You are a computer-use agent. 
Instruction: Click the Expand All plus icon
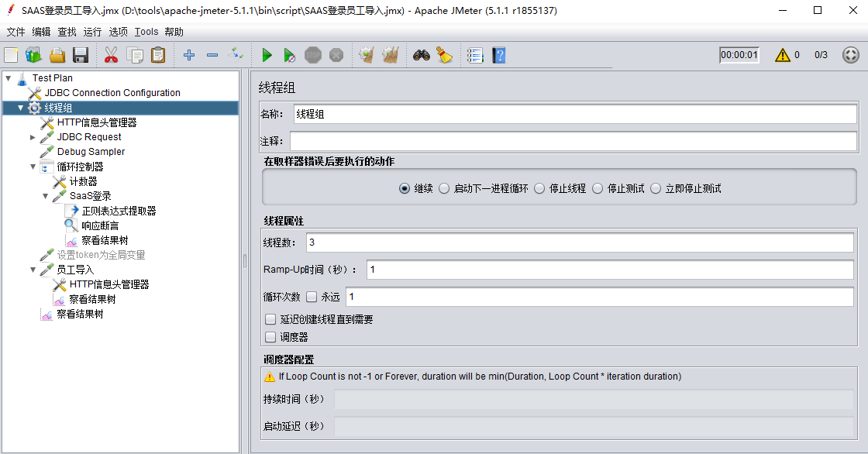pos(189,55)
